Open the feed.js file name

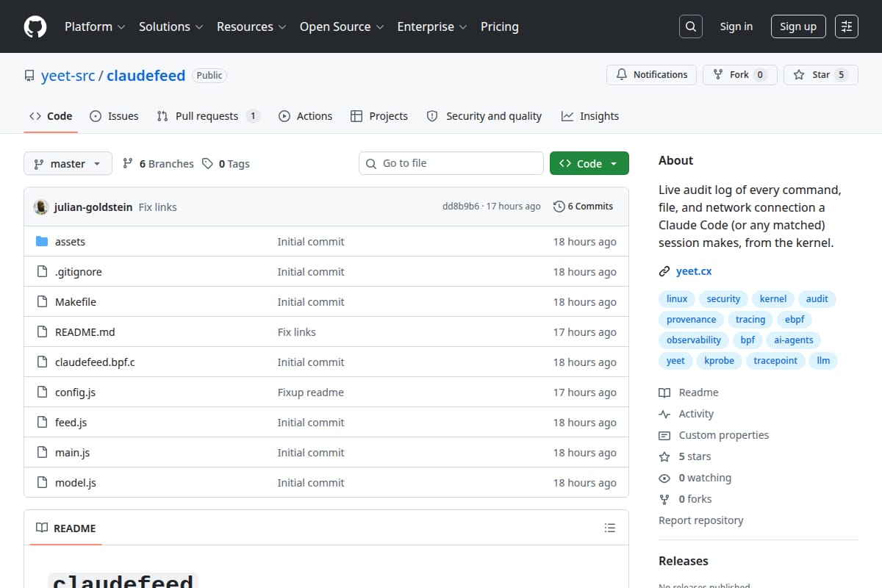(71, 423)
